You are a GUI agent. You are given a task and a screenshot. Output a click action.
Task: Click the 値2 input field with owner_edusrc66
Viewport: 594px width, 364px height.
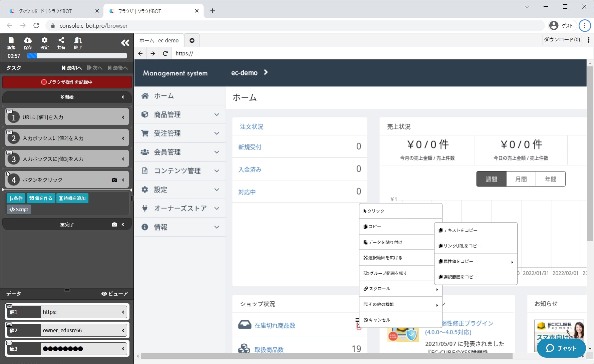[80, 330]
